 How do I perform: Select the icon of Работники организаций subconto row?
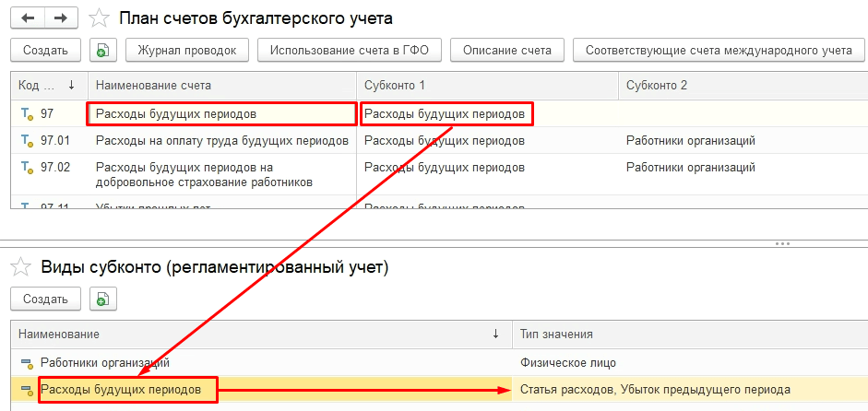27,363
